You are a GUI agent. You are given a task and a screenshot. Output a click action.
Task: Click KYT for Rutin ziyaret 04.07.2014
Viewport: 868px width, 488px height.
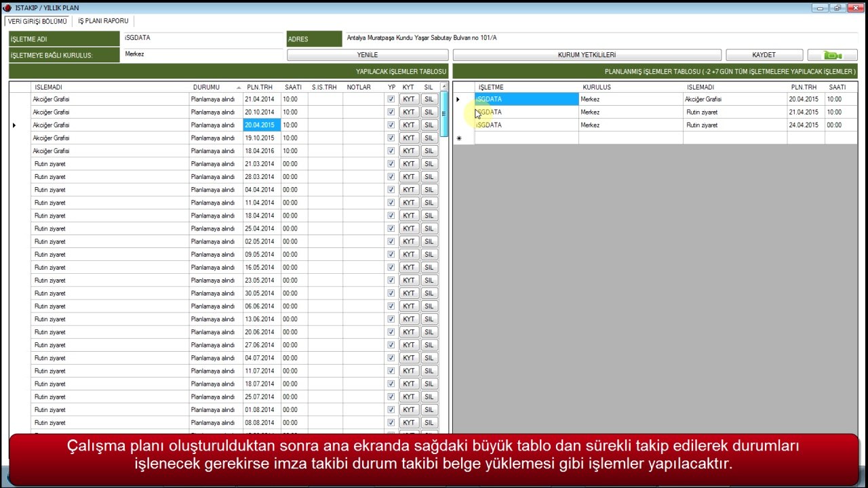pos(408,358)
